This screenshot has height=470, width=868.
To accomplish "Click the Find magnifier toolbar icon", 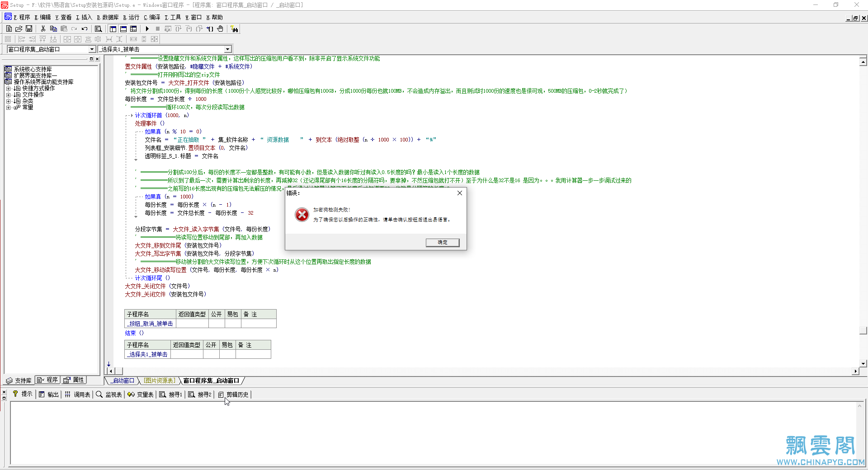I will click(x=98, y=28).
